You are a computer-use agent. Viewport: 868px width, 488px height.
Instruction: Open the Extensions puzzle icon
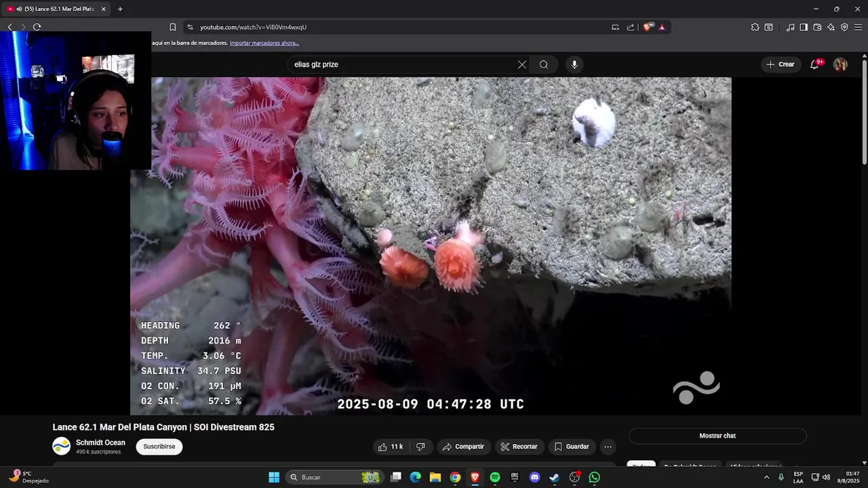click(755, 27)
